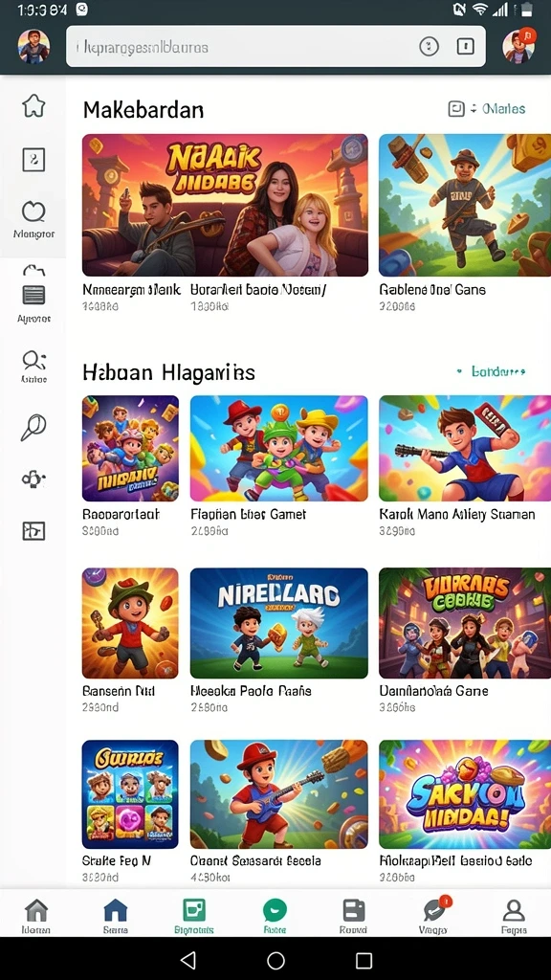Tap the Wi-Fi icon in the status bar

[x=480, y=9]
